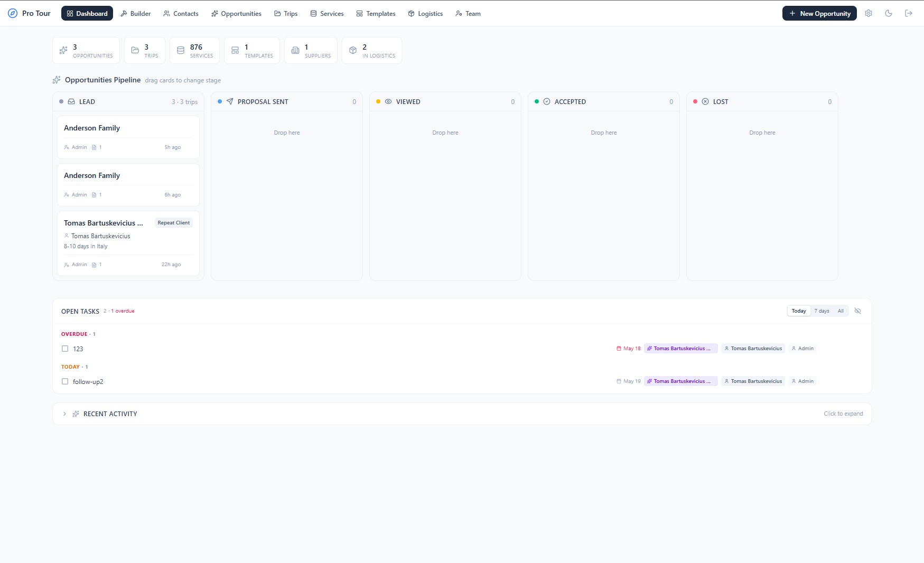The height and width of the screenshot is (563, 924).
Task: Toggle dark mode moon icon
Action: coord(889,13)
